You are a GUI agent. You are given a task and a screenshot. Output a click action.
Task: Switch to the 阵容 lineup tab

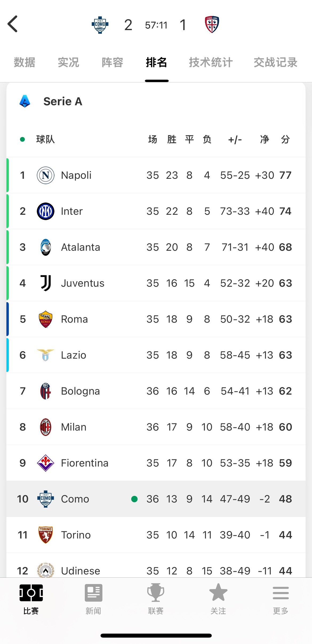(112, 63)
